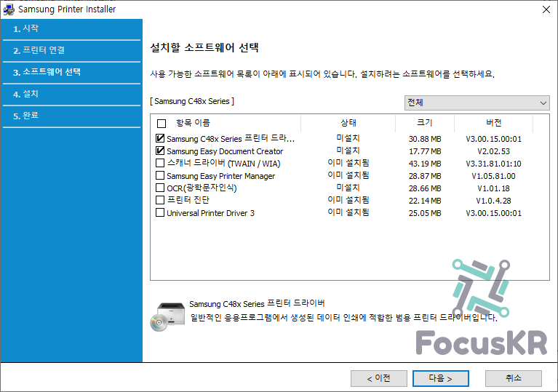Click size value 28.87 MB
This screenshot has width=558, height=392.
[425, 176]
